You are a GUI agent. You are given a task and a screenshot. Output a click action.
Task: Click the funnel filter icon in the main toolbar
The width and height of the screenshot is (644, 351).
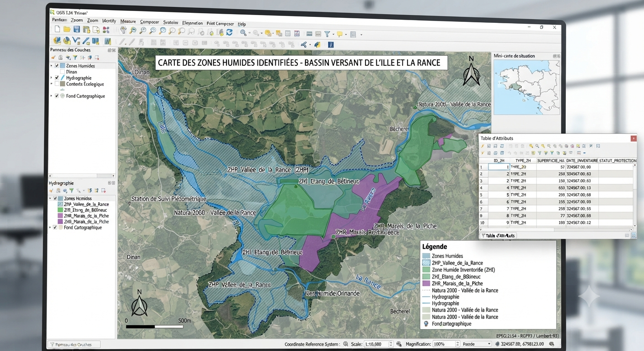[327, 34]
